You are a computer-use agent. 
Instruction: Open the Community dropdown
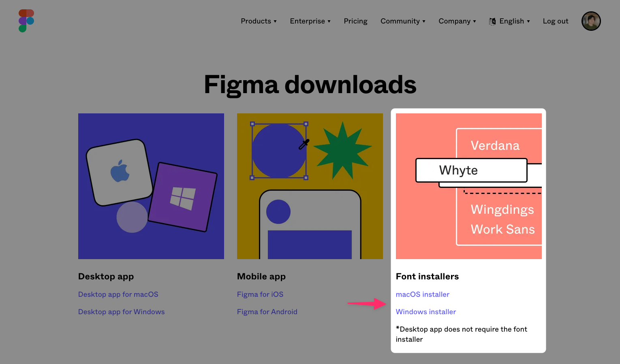click(x=403, y=21)
